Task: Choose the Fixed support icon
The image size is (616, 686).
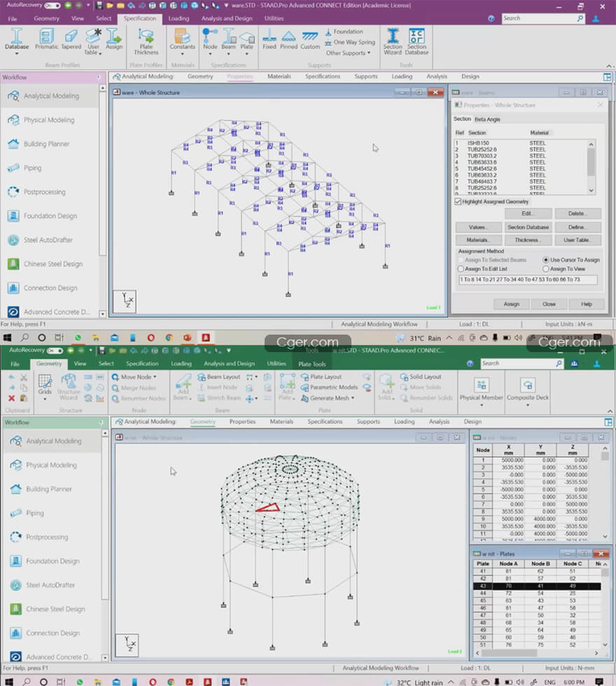Action: tap(269, 40)
